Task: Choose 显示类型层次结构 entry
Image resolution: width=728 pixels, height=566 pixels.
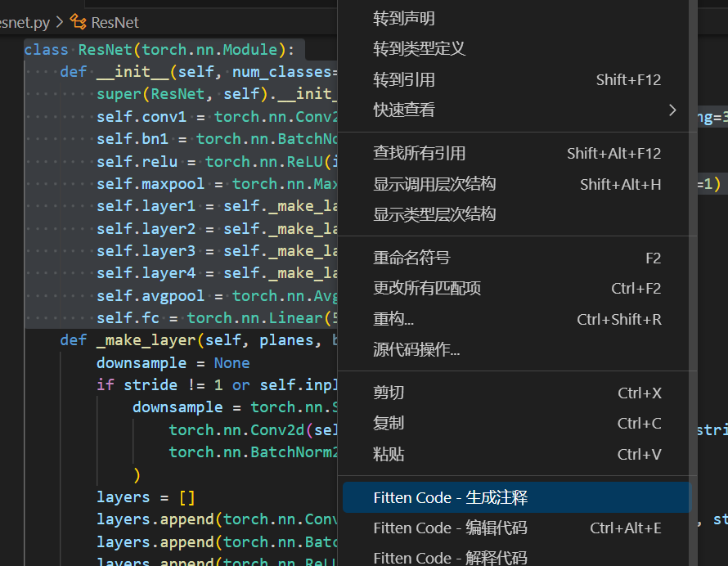Action: [x=434, y=214]
